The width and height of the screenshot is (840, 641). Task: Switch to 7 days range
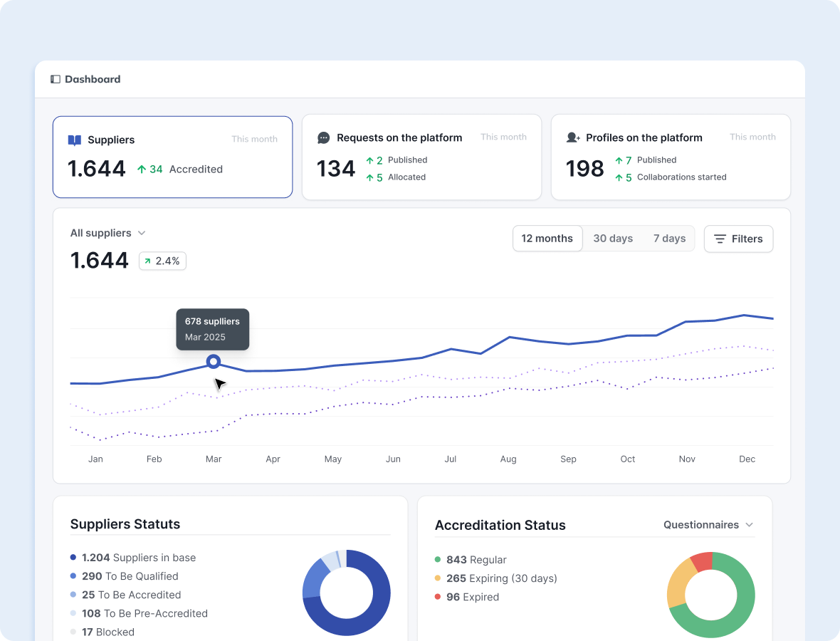pos(669,239)
